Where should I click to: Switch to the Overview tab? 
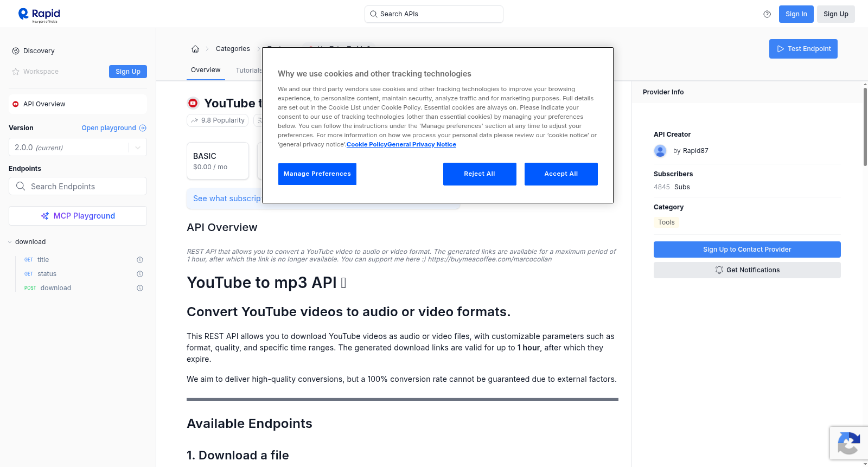206,70
